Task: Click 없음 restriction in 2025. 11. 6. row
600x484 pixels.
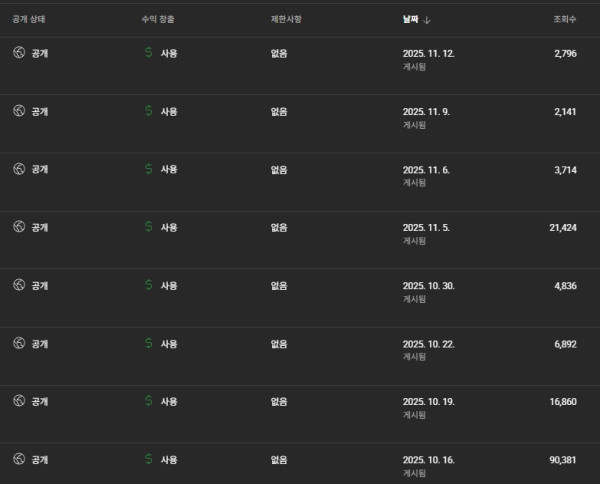Action: click(279, 169)
